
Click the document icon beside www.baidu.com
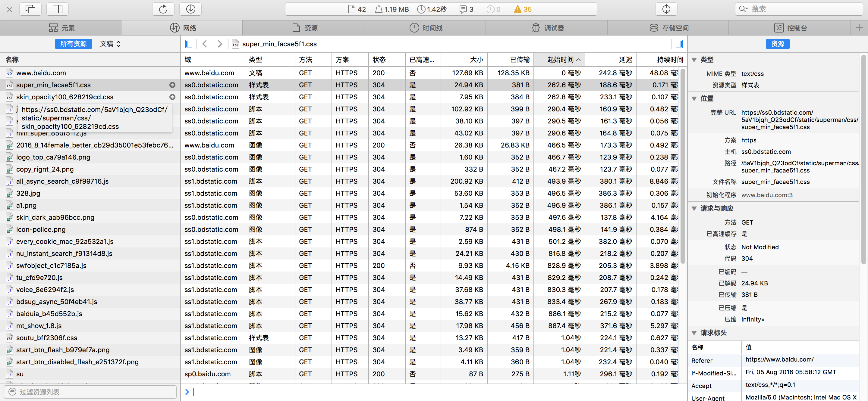(10, 73)
